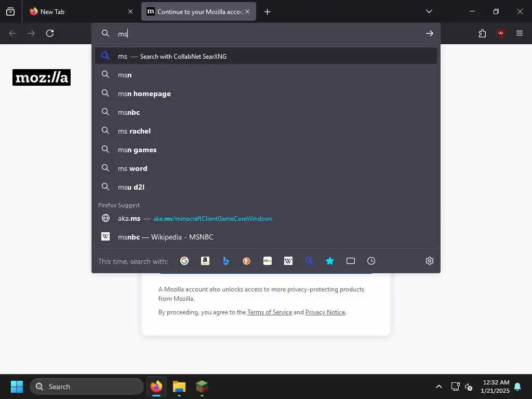Screen dimensions: 532x399
Task: Switch to Continue to your Mozilla account tab
Action: click(198, 11)
